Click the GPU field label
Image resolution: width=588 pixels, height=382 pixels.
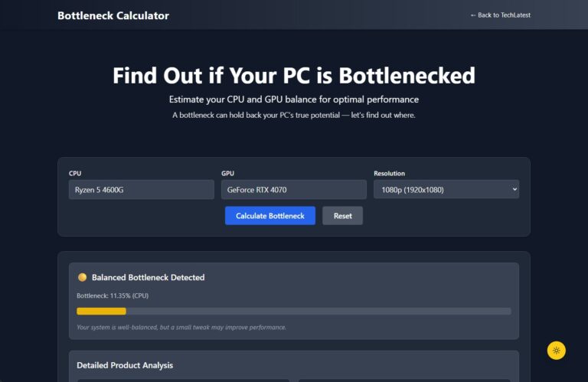(x=227, y=174)
